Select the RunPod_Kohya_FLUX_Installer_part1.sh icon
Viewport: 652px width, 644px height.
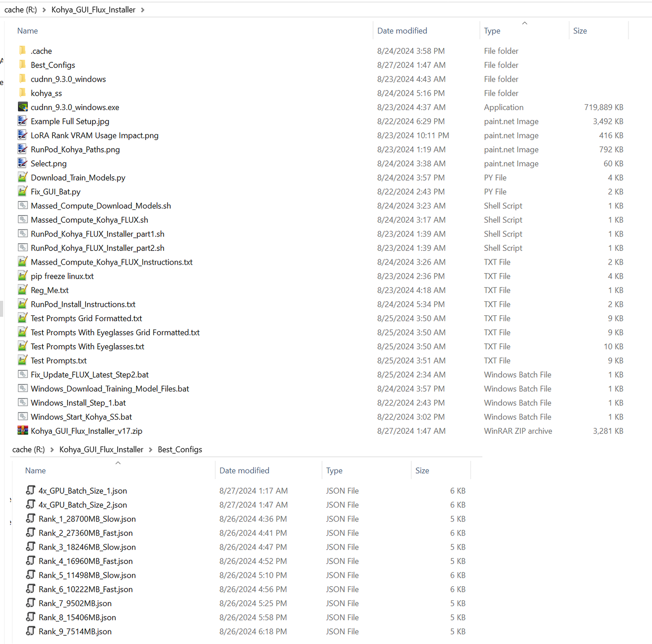[x=23, y=234]
